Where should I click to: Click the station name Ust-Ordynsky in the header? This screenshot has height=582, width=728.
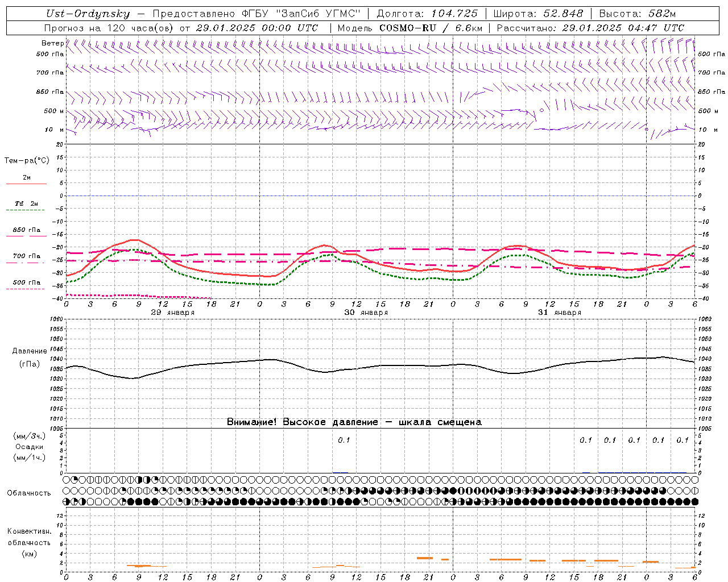pos(88,14)
